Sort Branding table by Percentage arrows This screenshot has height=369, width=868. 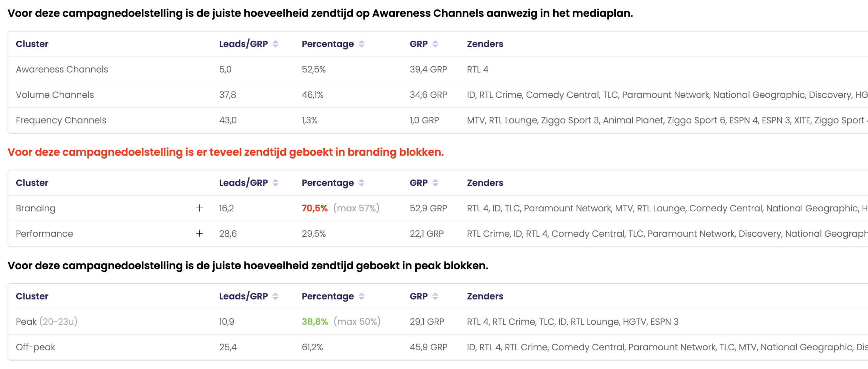(361, 183)
